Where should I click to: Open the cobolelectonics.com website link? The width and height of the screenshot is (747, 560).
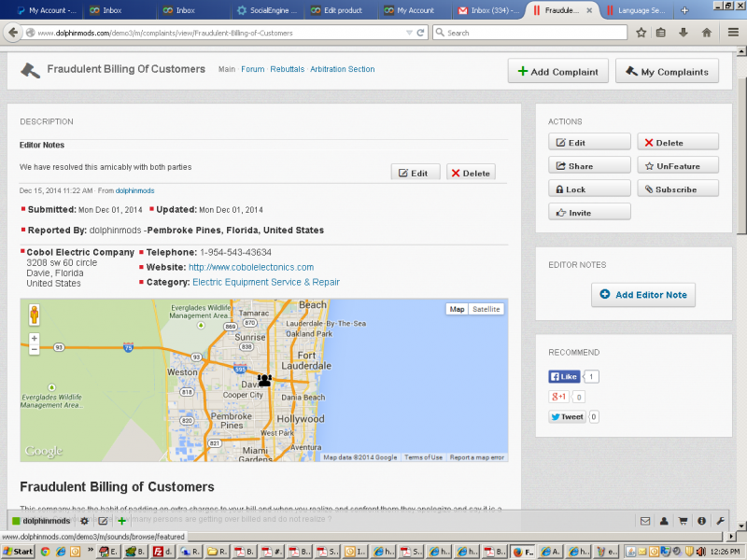[251, 267]
